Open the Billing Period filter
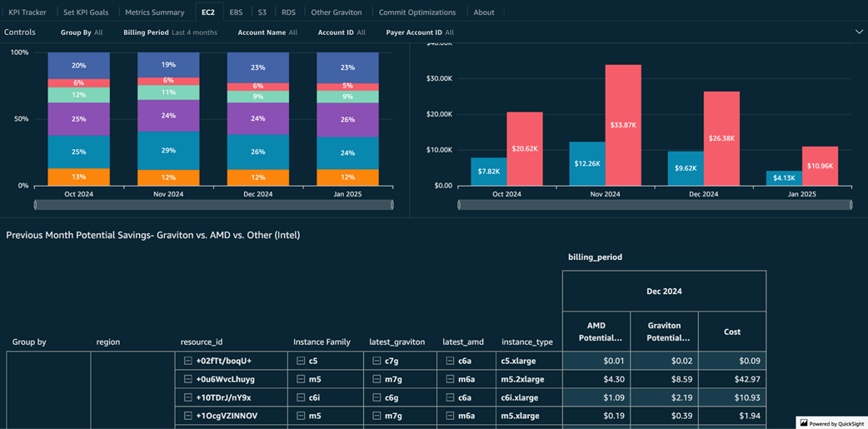 170,32
